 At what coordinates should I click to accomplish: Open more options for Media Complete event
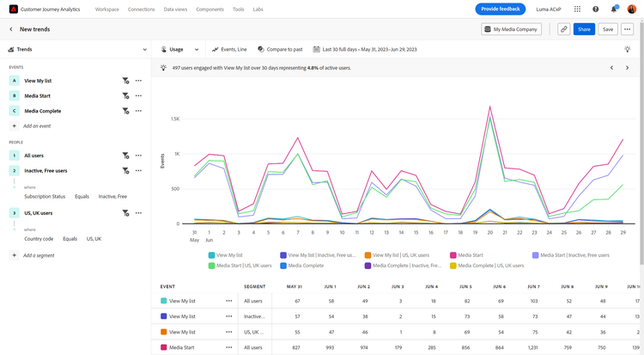pyautogui.click(x=138, y=111)
